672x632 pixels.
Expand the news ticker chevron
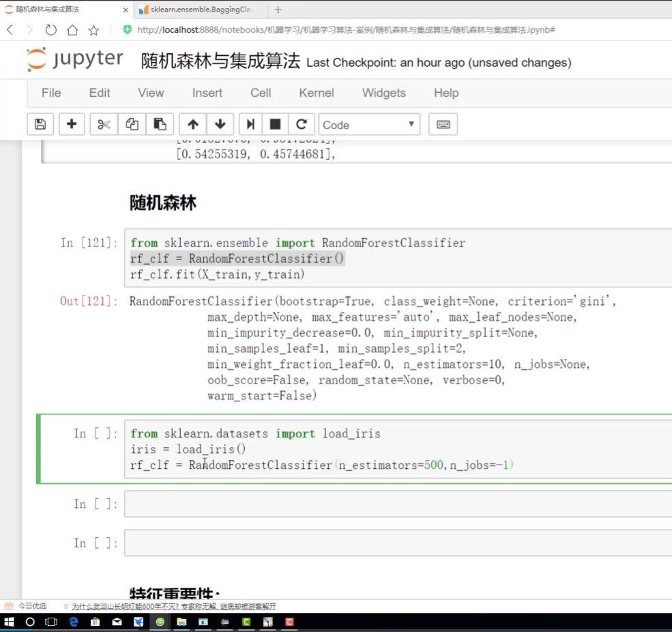pyautogui.click(x=65, y=606)
